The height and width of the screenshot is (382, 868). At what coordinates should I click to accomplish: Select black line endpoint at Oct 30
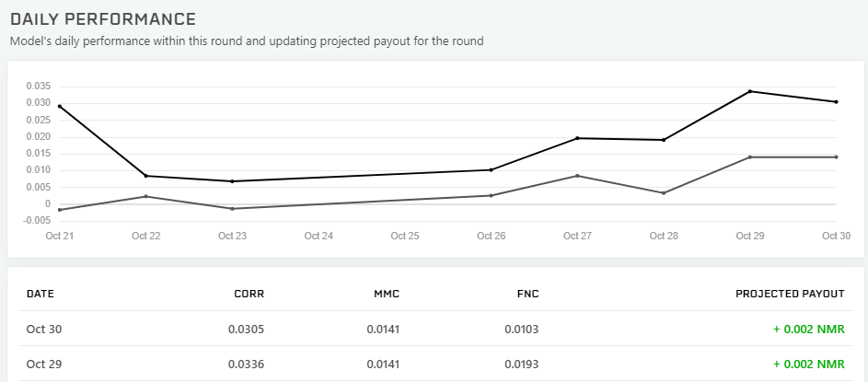836,102
